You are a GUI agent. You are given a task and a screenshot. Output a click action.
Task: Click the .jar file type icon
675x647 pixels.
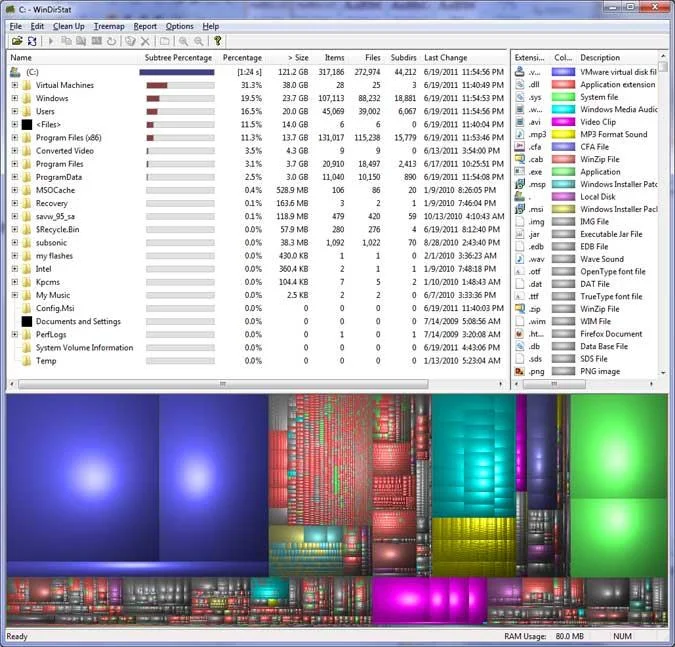(520, 234)
